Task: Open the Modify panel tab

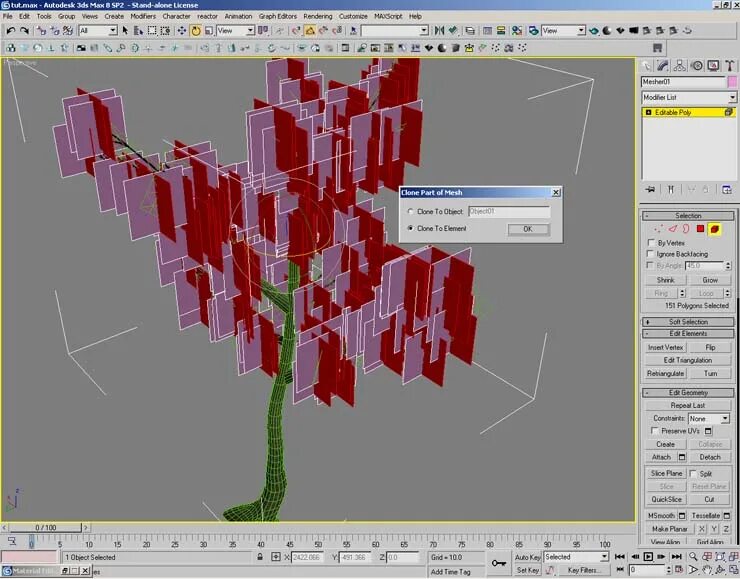Action: (663, 66)
